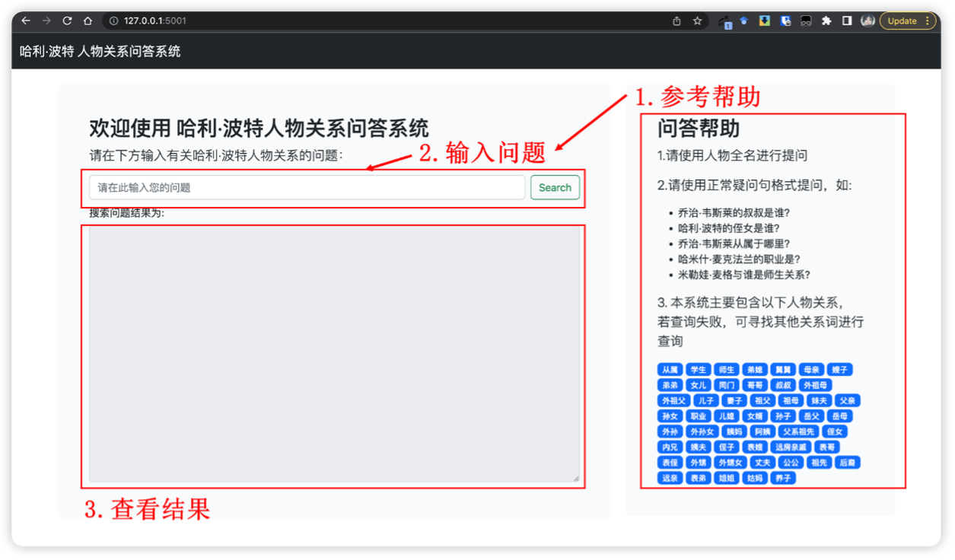
Task: Select the 学生 relation tag
Action: click(699, 370)
